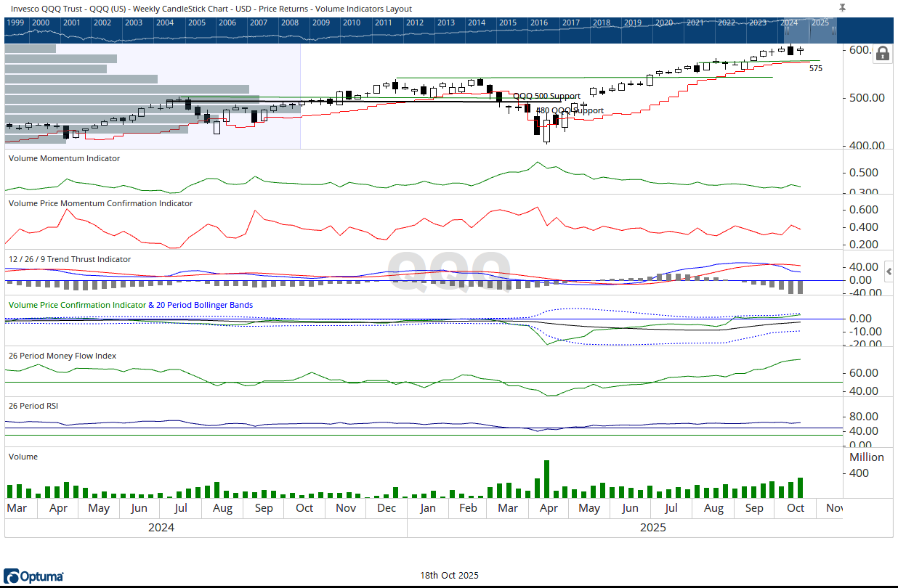The image size is (898, 588).
Task: Jump to 2008 in the overview timeline
Action: [289, 23]
